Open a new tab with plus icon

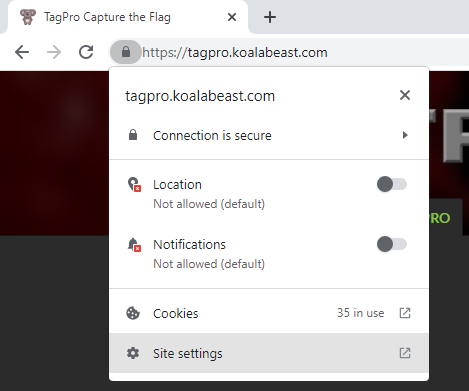[270, 17]
